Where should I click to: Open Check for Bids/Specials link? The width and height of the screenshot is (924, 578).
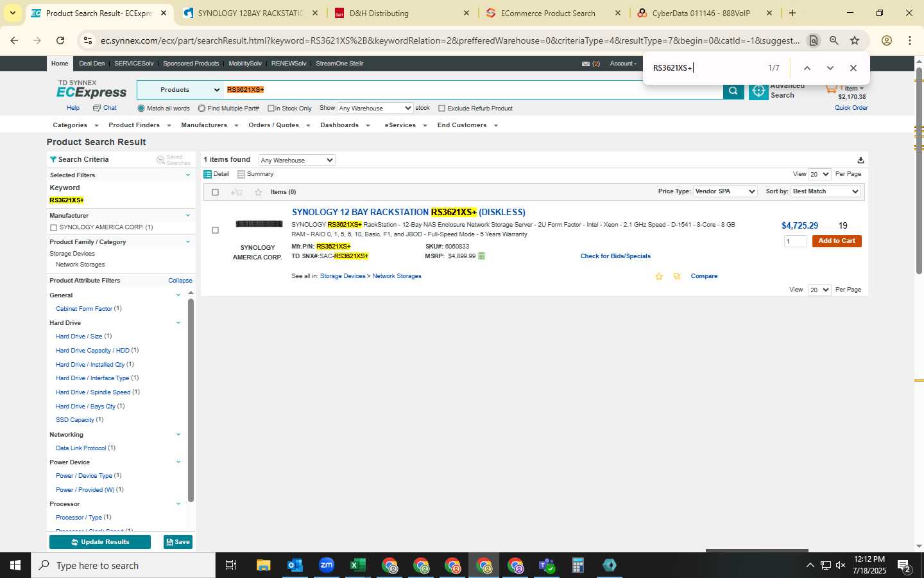pyautogui.click(x=615, y=256)
